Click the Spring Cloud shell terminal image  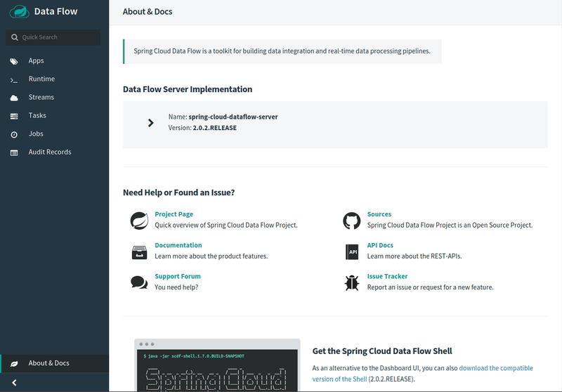217,365
